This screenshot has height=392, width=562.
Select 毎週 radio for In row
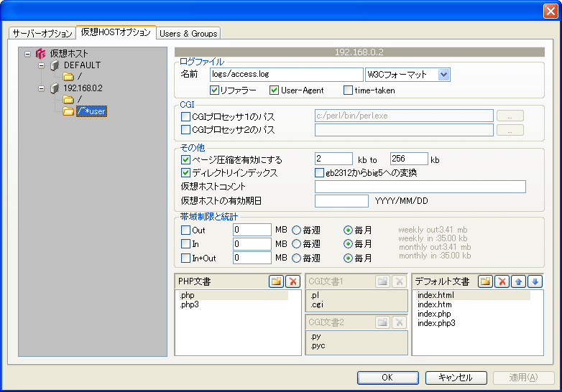tap(296, 244)
